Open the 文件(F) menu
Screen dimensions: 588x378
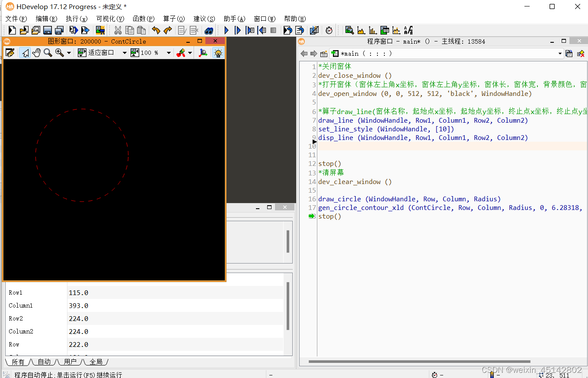[x=16, y=19]
